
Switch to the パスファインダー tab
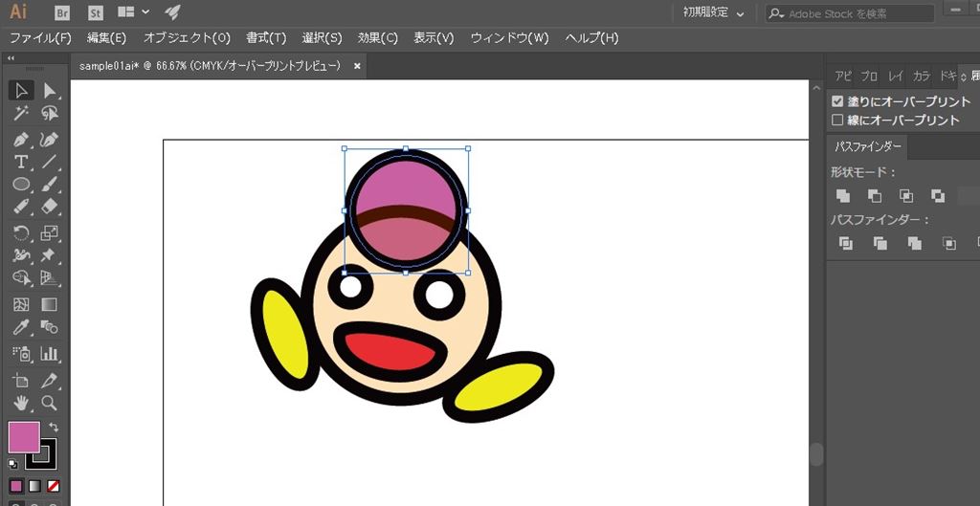pos(867,146)
